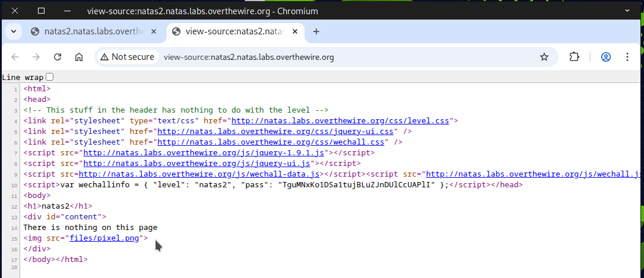
Task: Go to the home page icon
Action: click(78, 57)
